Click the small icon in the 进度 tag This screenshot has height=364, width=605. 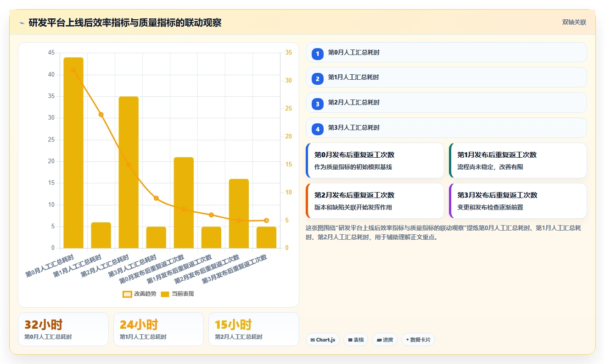coord(379,340)
